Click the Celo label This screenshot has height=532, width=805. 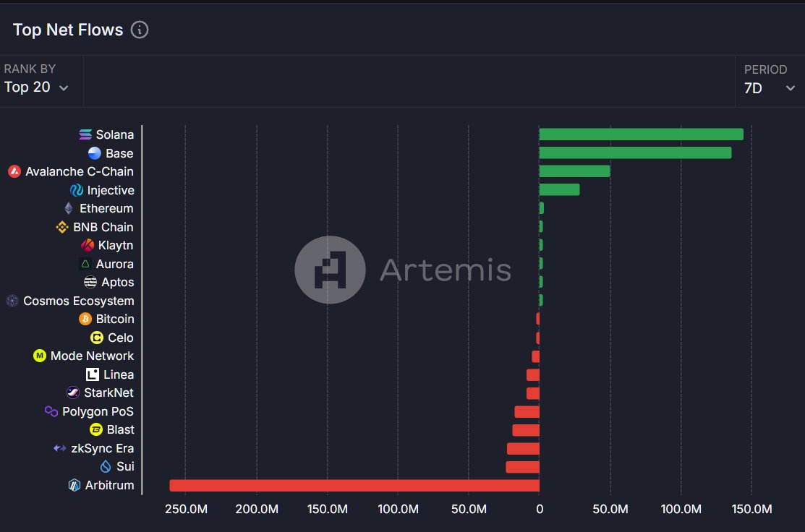[121, 338]
